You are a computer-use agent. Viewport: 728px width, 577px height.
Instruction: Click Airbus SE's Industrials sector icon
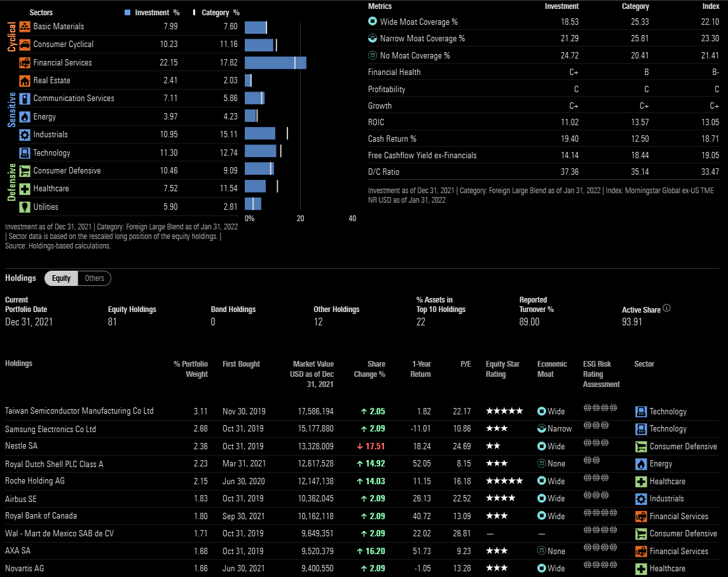click(x=641, y=499)
